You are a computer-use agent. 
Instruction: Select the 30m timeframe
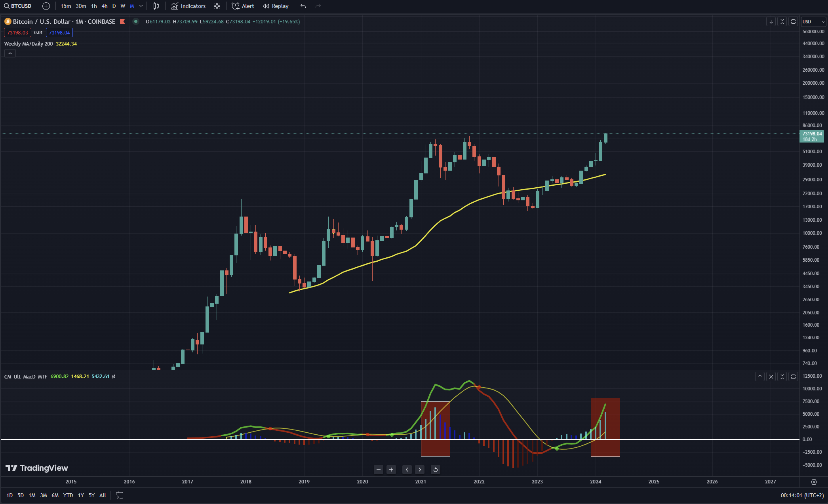click(81, 6)
